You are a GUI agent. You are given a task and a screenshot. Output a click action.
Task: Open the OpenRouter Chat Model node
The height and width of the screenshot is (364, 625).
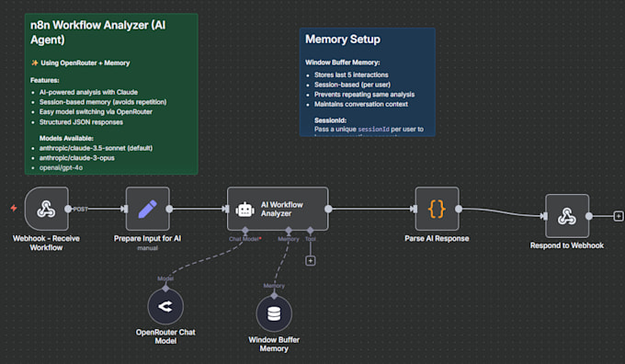point(165,307)
